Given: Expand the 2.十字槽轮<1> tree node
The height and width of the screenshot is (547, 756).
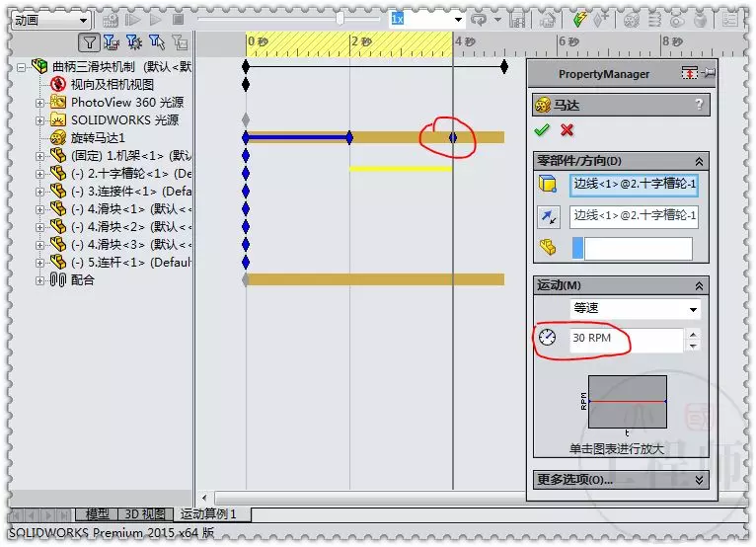Looking at the screenshot, I should click(x=40, y=174).
